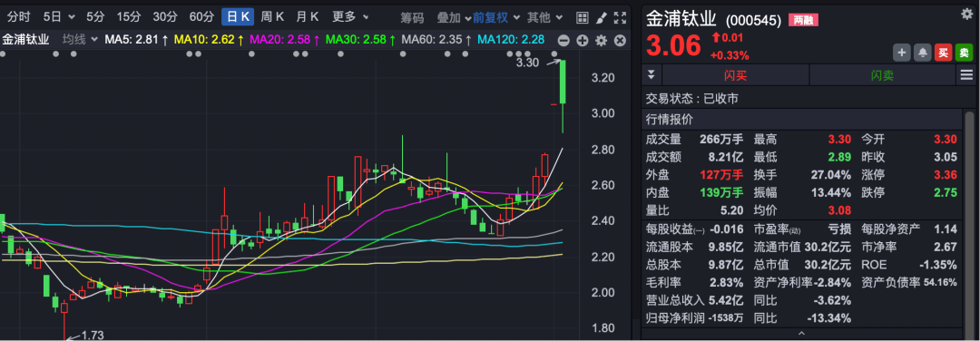
Task: Select the 日K daily candlestick tab
Action: tap(238, 17)
